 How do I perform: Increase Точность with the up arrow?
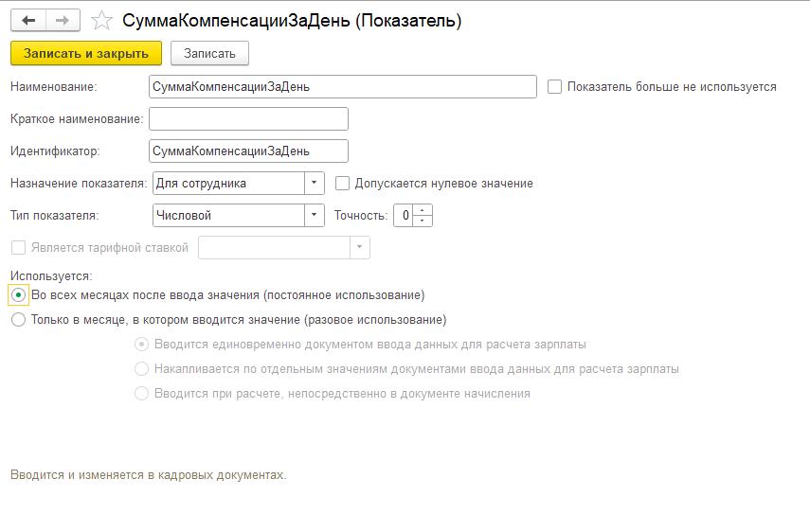click(423, 211)
